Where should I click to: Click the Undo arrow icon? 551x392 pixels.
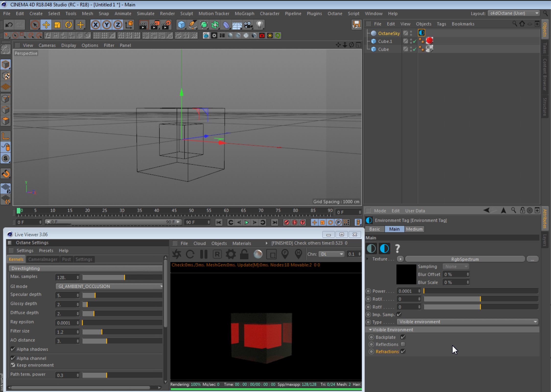(x=9, y=25)
